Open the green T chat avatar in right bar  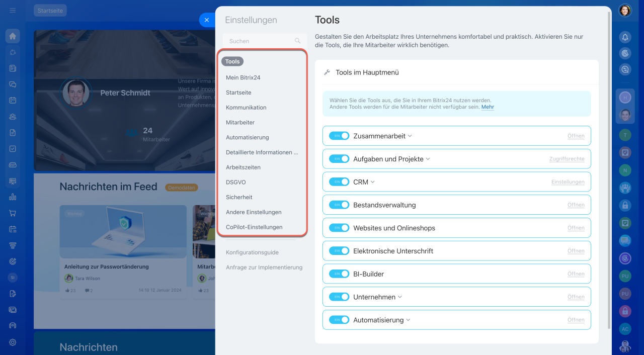[x=625, y=135]
